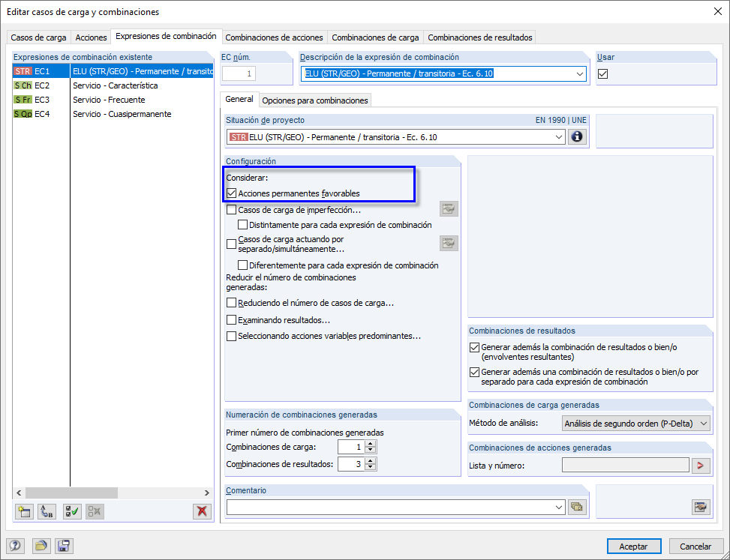Viewport: 730px width, 560px height.
Task: Apply generated action combinations list via red arrow
Action: pyautogui.click(x=701, y=464)
